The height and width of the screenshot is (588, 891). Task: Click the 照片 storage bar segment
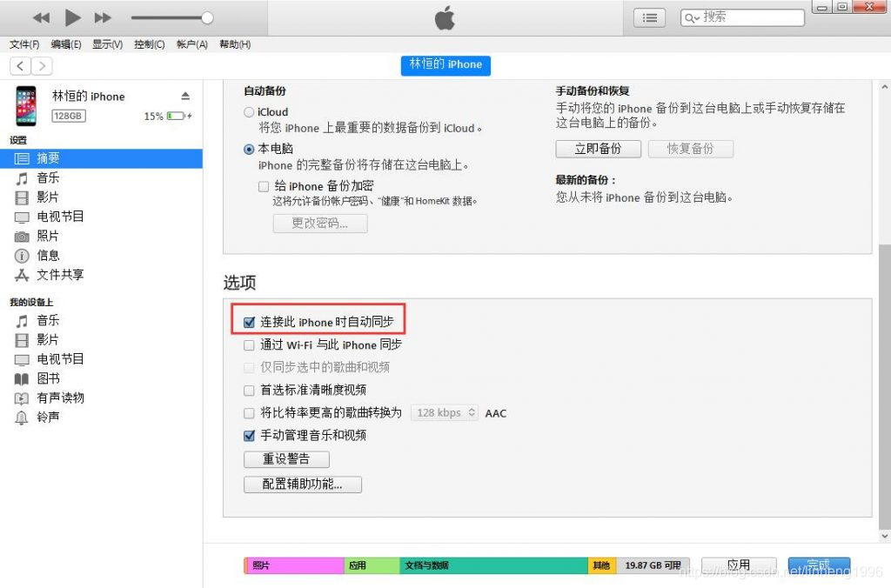pyautogui.click(x=294, y=565)
